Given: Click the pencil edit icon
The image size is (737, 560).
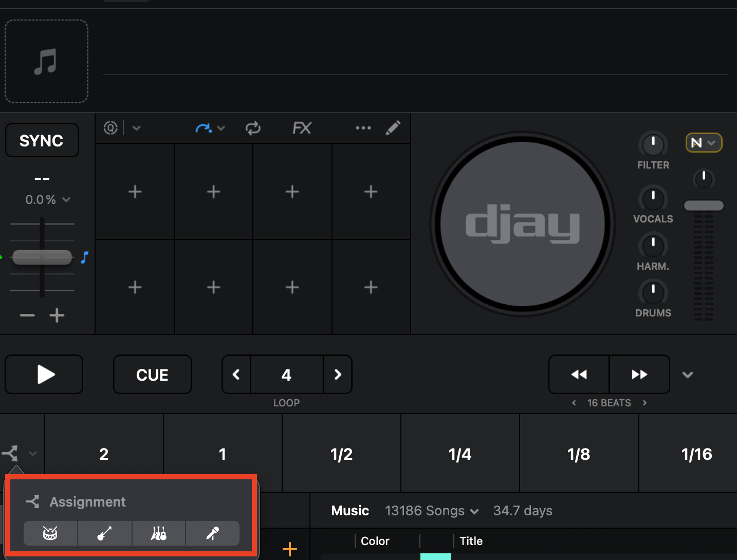Looking at the screenshot, I should [393, 128].
